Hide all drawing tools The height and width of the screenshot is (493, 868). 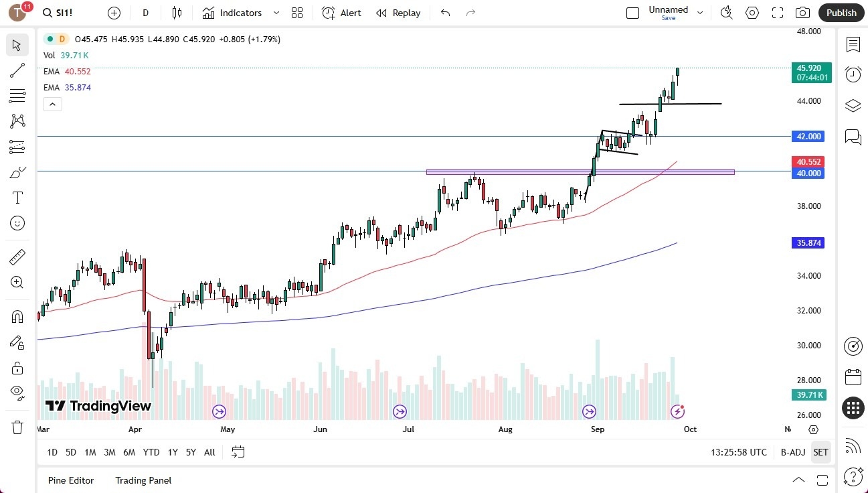[17, 393]
